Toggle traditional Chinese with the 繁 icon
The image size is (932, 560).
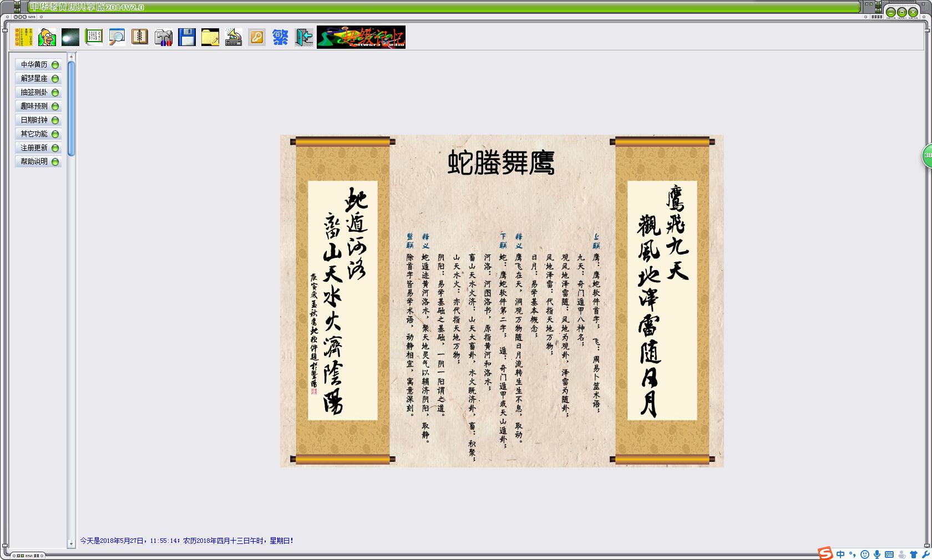[x=280, y=37]
